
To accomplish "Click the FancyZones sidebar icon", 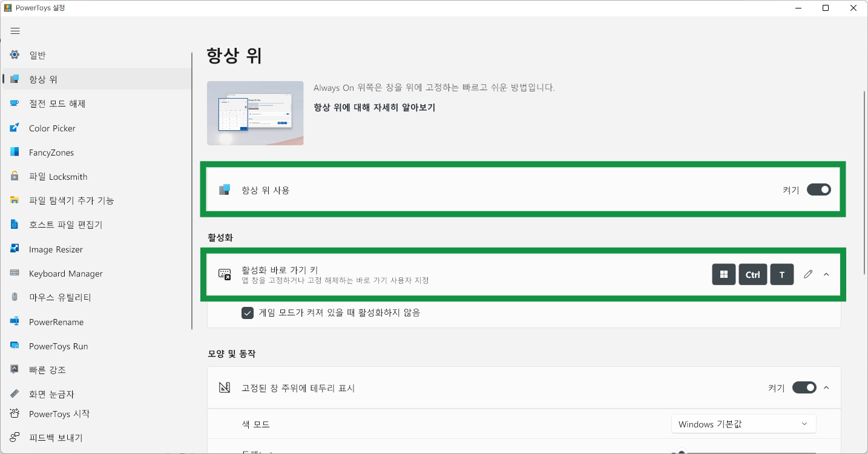I will pos(15,152).
